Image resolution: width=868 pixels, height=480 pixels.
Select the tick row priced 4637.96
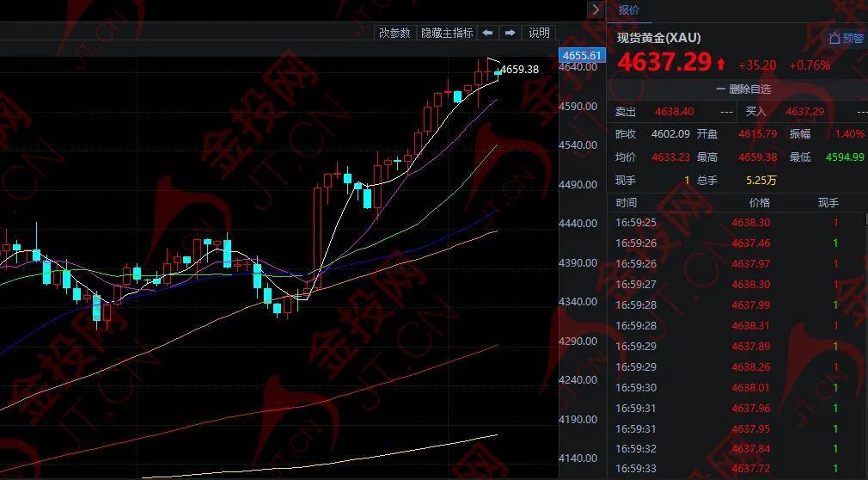(737, 409)
